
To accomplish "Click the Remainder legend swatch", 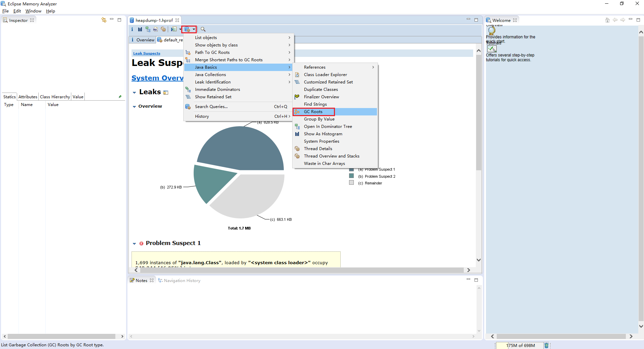I will click(x=351, y=182).
